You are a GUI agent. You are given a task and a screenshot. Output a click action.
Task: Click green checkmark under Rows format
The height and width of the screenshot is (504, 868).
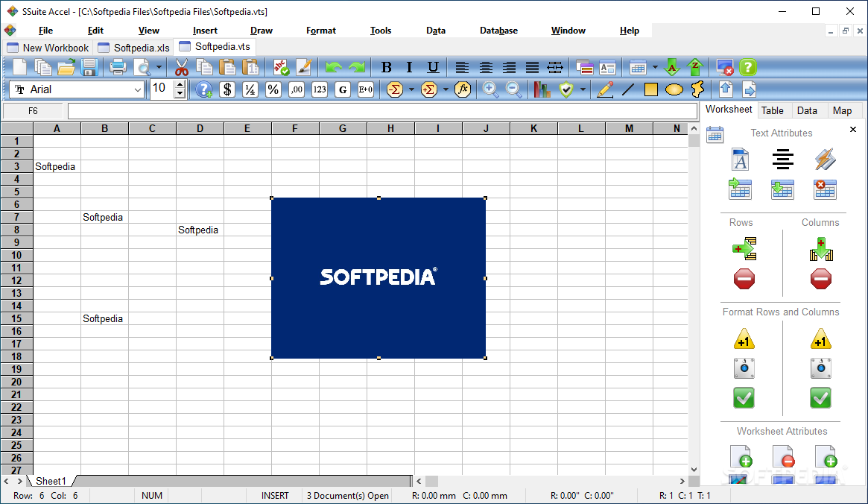(744, 397)
